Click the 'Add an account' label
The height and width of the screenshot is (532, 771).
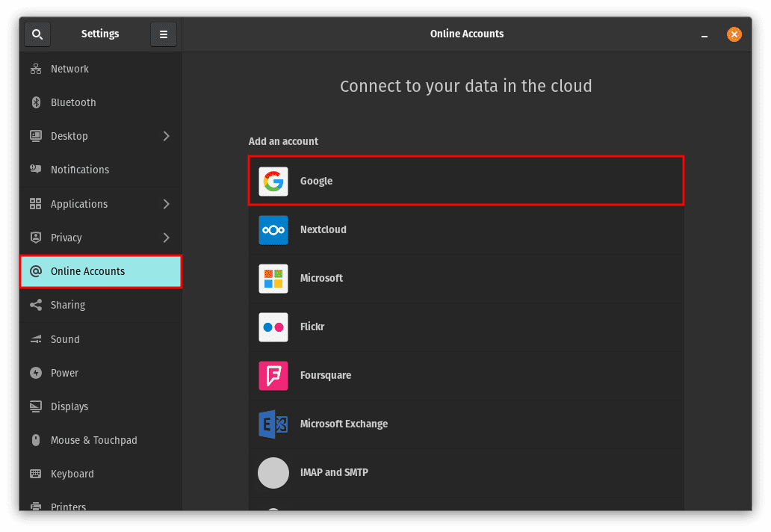coord(283,142)
